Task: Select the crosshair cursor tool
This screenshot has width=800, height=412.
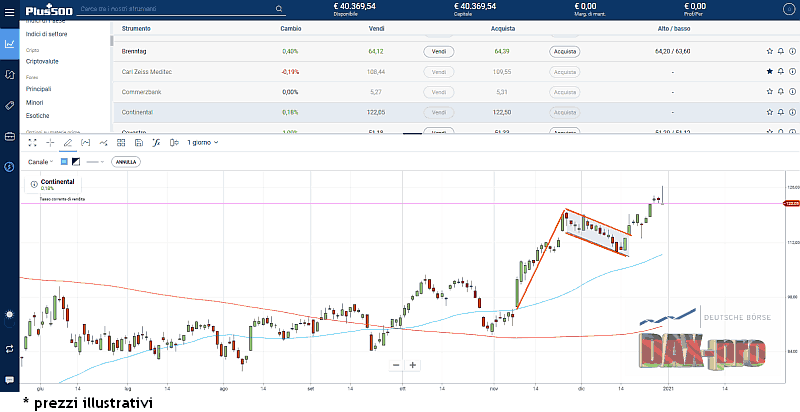Action: click(50, 143)
